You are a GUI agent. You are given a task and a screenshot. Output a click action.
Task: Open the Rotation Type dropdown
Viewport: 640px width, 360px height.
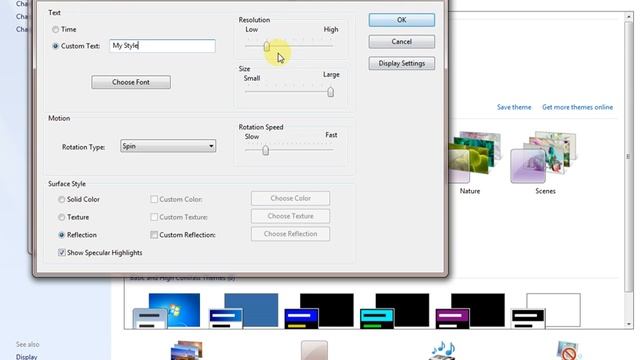click(x=168, y=146)
